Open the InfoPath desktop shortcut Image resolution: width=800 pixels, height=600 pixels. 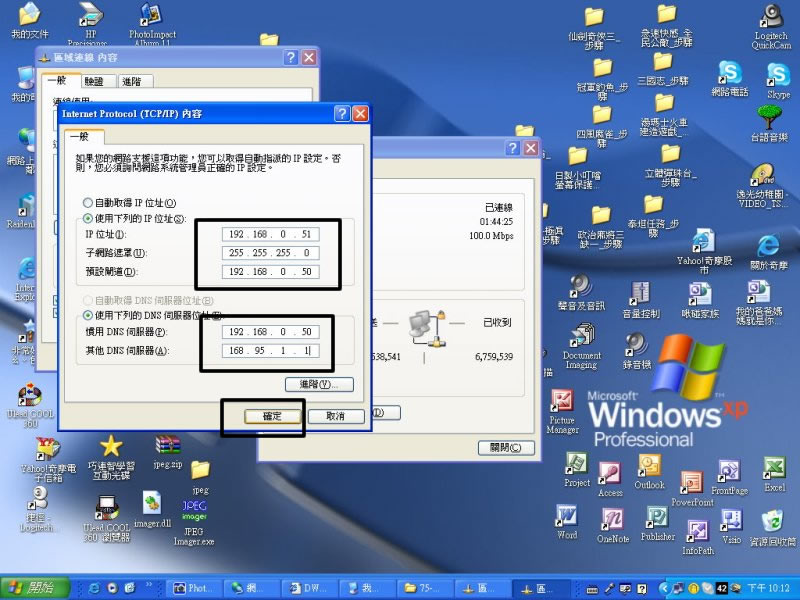697,538
